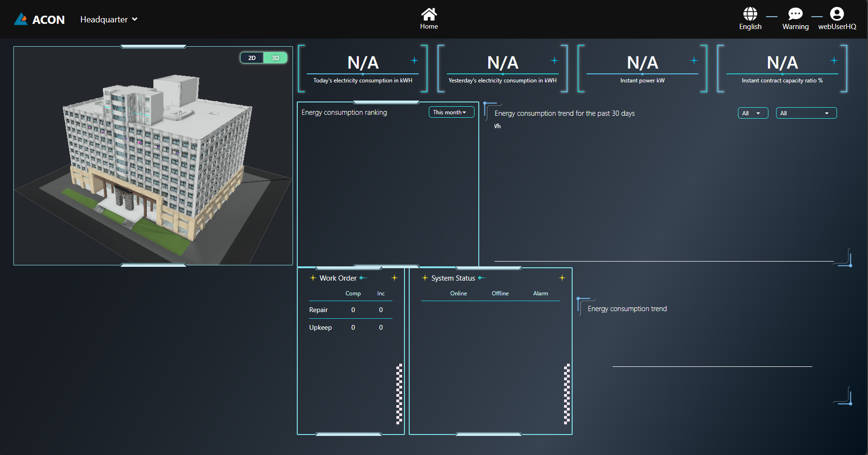868x455 pixels.
Task: Select Repair row in Work Order
Action: (x=318, y=310)
